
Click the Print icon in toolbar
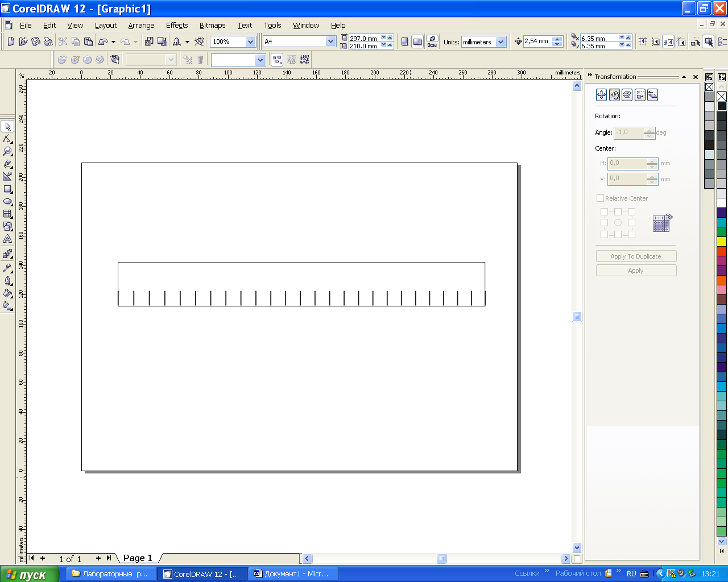(x=48, y=41)
